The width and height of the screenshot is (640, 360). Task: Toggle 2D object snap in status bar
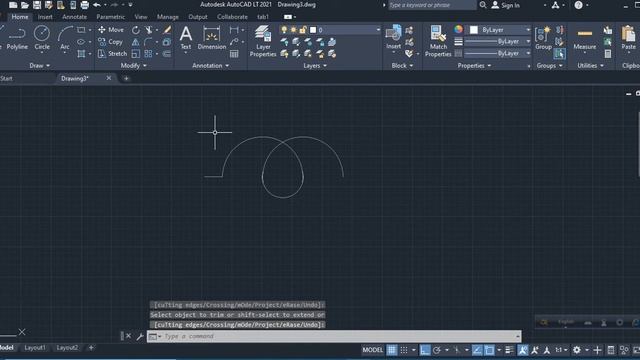(x=489, y=350)
